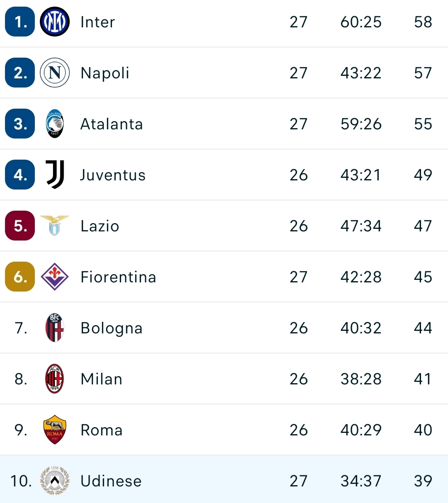Open the Inter team name link
The width and height of the screenshot is (448, 503).
point(97,22)
